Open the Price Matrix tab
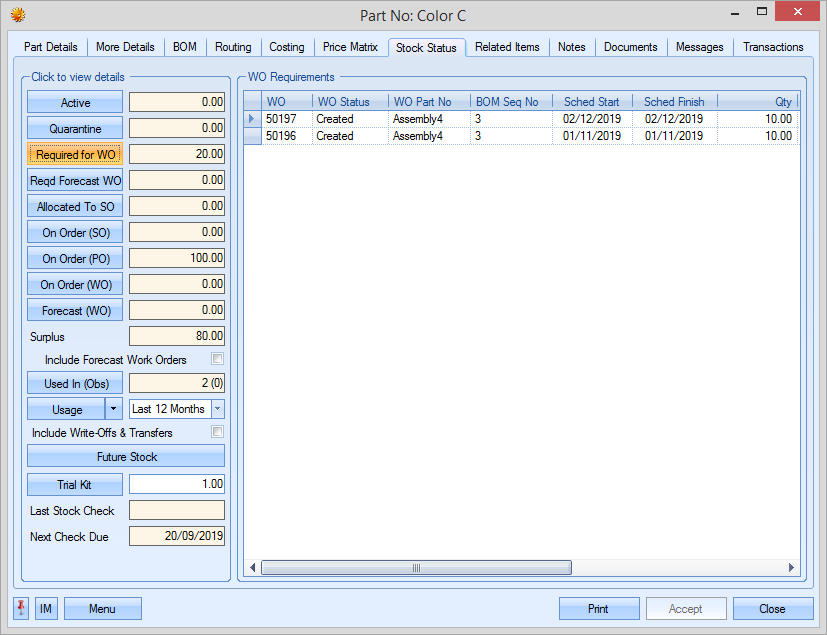 click(350, 47)
